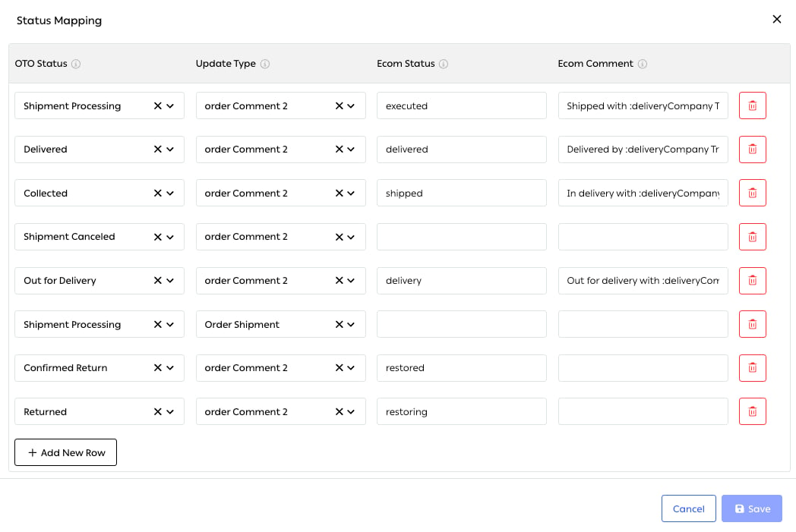
Task: Open the Collected OTO status dropdown
Action: 170,193
